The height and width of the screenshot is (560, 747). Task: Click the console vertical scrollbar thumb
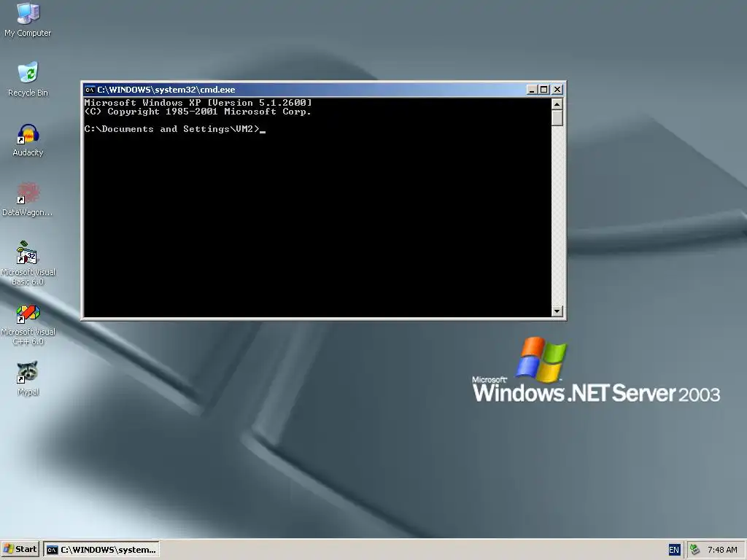[557, 117]
